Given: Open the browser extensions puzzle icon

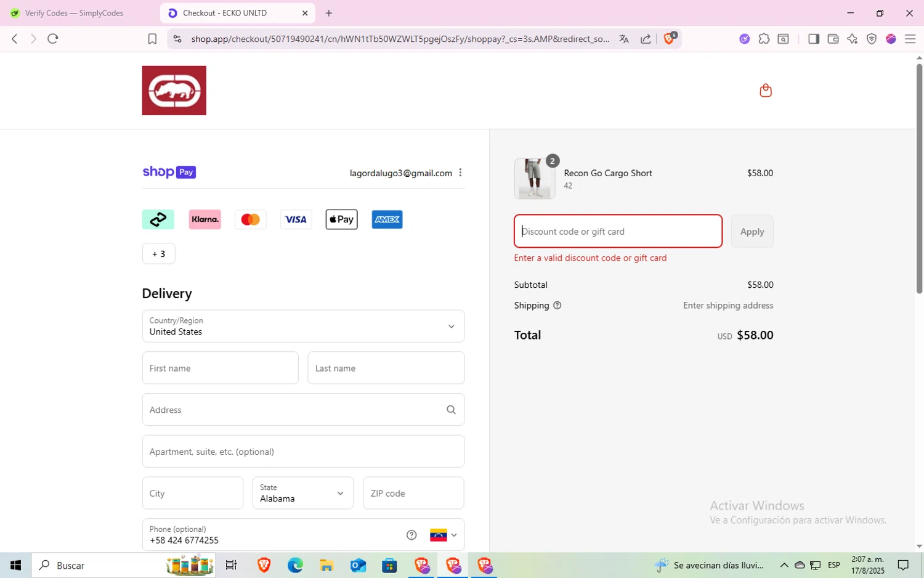Looking at the screenshot, I should 764,39.
